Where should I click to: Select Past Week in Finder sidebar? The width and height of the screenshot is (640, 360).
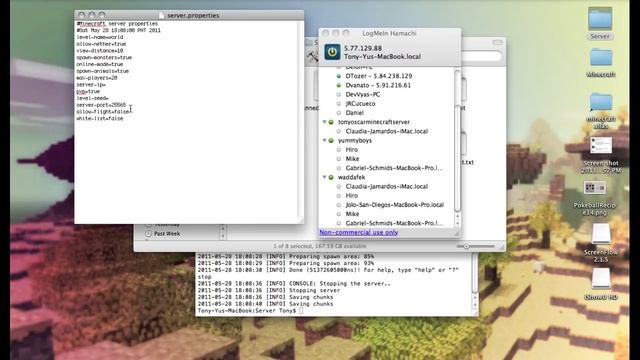click(x=167, y=234)
